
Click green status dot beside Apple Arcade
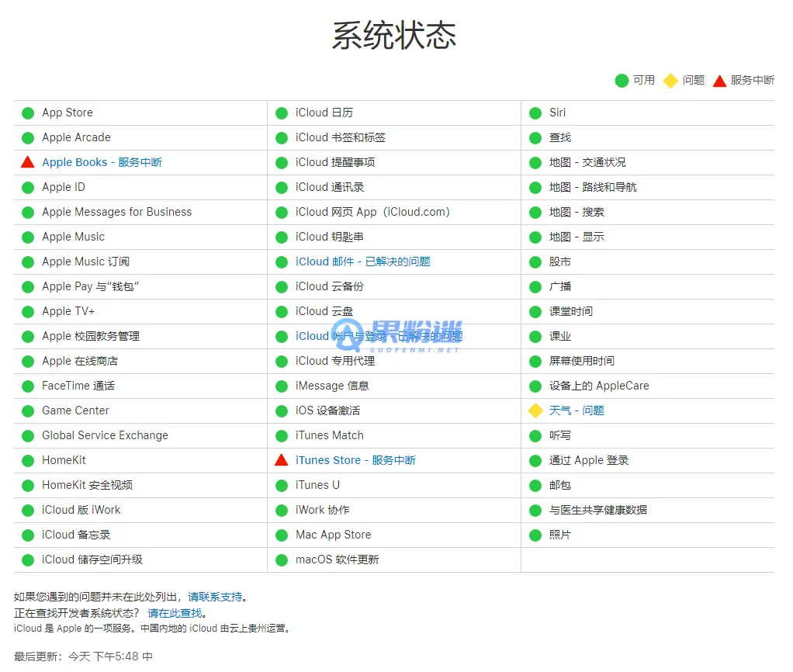coord(28,137)
